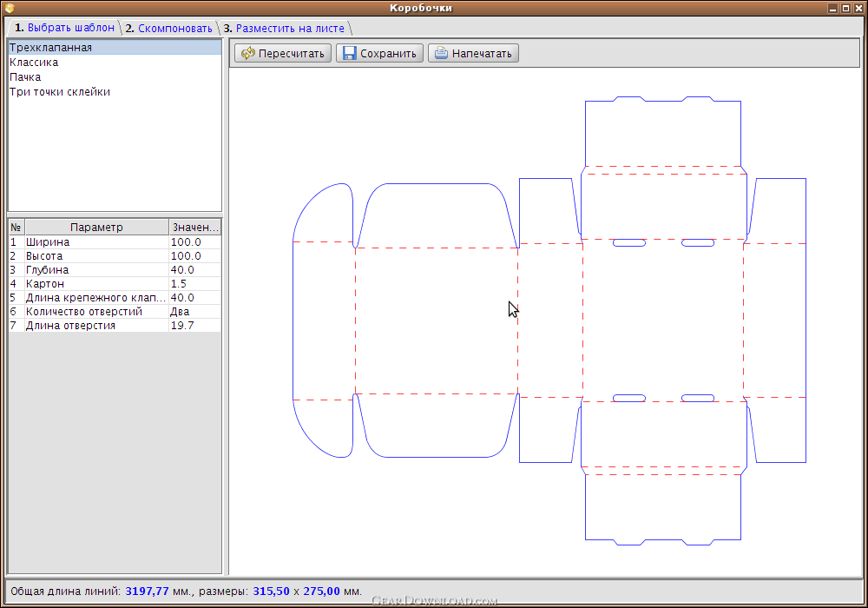Screen dimensions: 868x608
Task: Open the application icon in the title bar
Action: coord(9,8)
